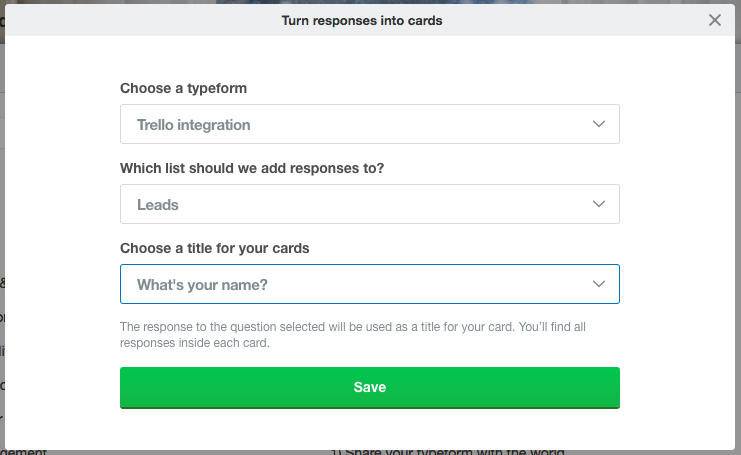Viewport: 741px width, 455px height.
Task: Open the What's your name? dropdown
Action: (370, 283)
